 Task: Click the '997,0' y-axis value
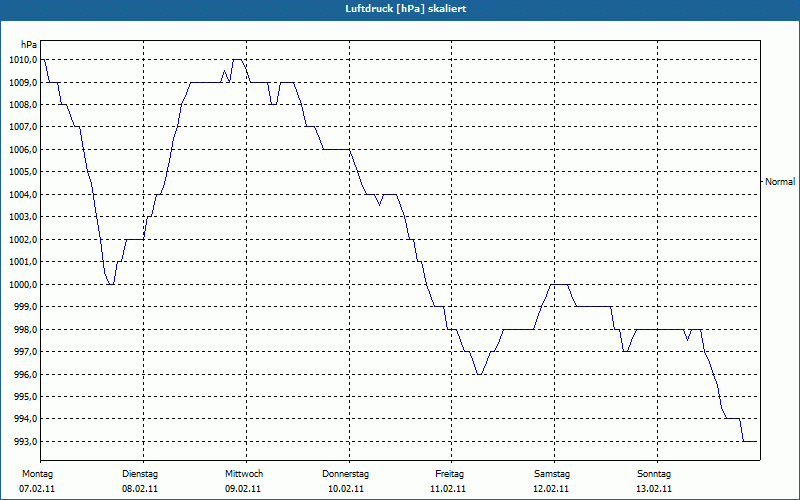pos(26,352)
